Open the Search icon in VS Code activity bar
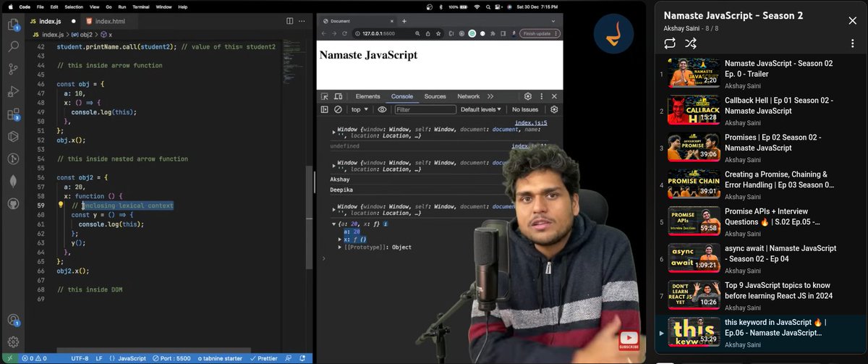Viewport: 868px width, 364px height. tap(13, 46)
